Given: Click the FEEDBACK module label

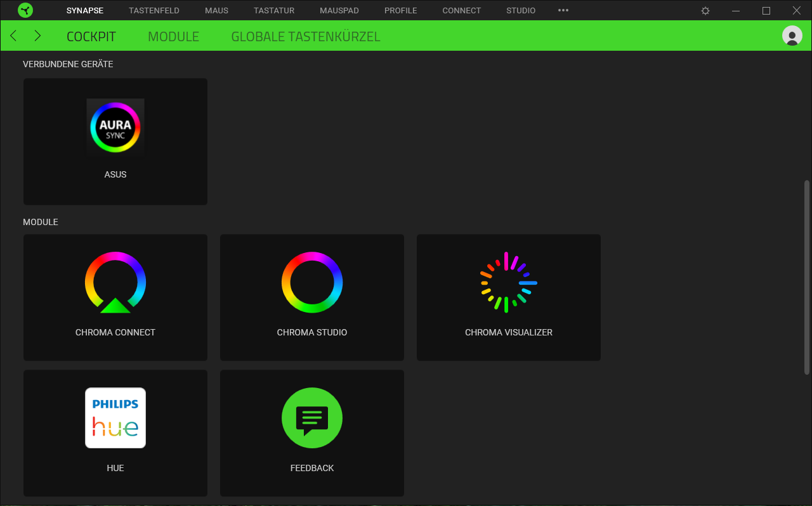Looking at the screenshot, I should [312, 468].
